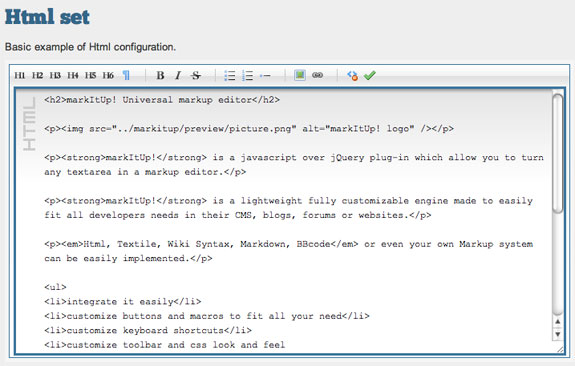Click the 'Html set' page heading
This screenshot has height=366, width=575.
47,17
